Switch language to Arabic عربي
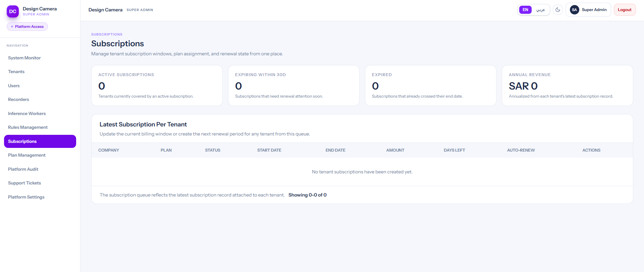This screenshot has width=644, height=272. (x=540, y=10)
